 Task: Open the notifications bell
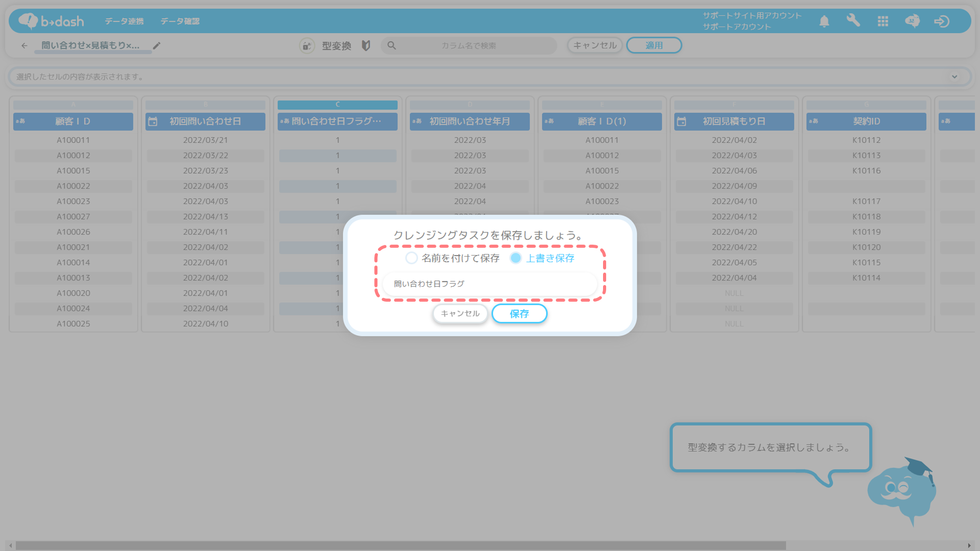coord(824,21)
